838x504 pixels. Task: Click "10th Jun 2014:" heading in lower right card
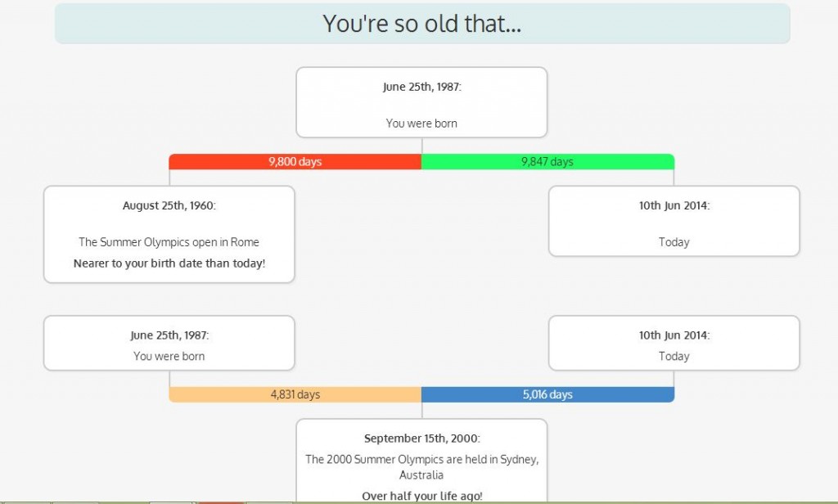[674, 335]
